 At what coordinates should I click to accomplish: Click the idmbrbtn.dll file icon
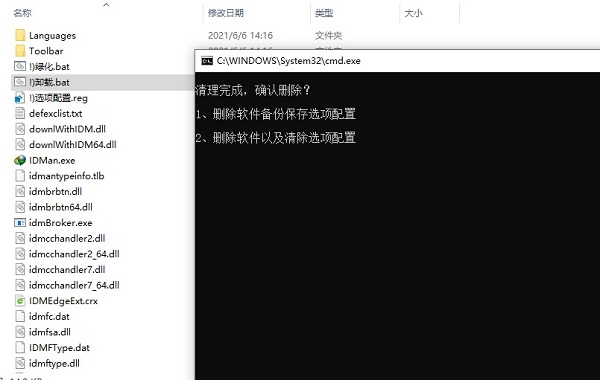20,191
